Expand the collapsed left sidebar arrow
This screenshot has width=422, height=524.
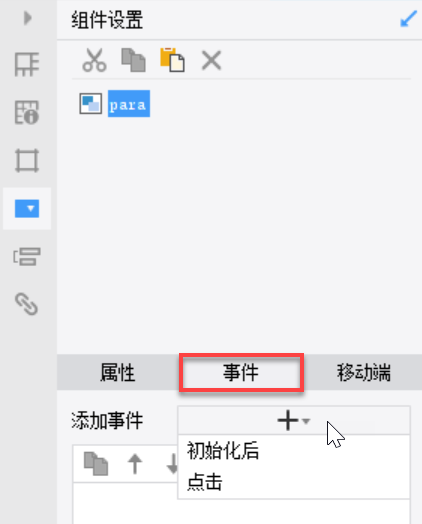pyautogui.click(x=28, y=18)
